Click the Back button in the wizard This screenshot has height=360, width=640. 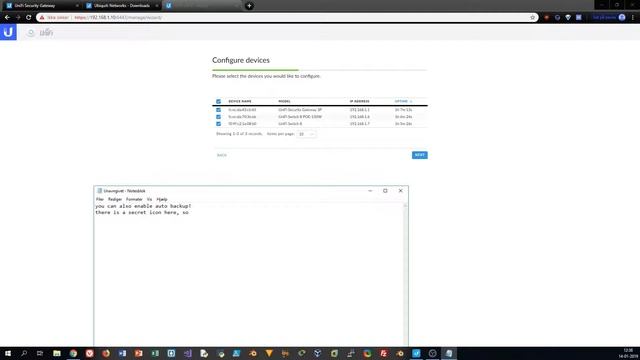click(222, 155)
